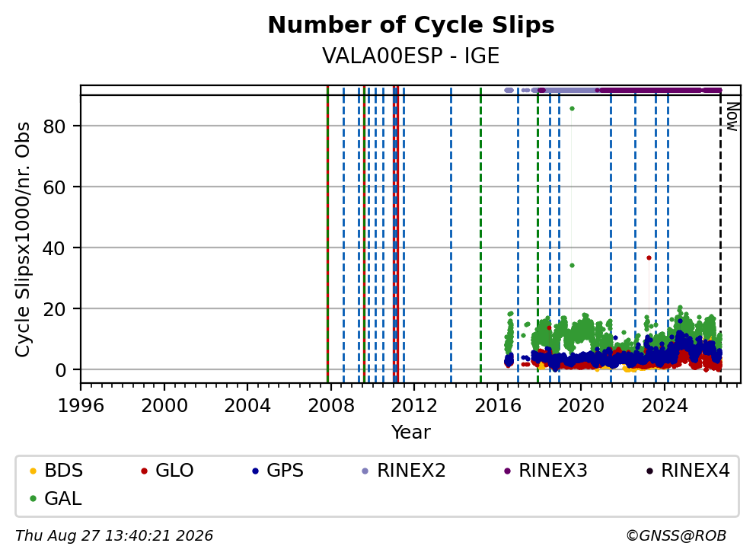The image size is (756, 559).
Task: Click the green dashed line near 2015
Action: click(480, 235)
